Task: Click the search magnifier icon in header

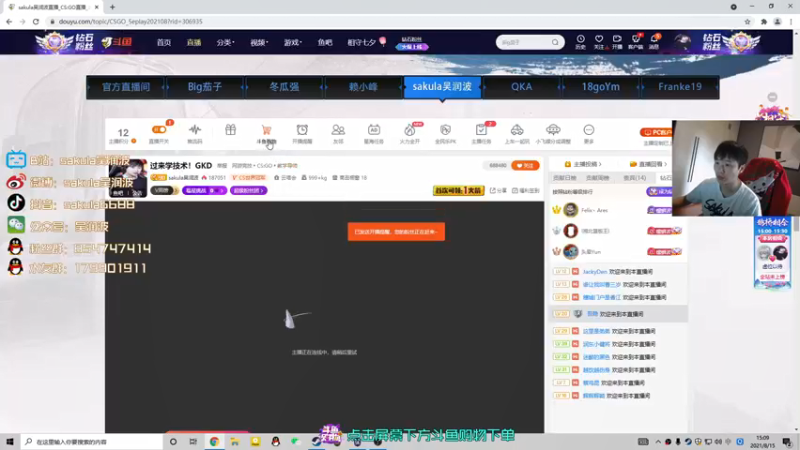Action: coord(555,42)
